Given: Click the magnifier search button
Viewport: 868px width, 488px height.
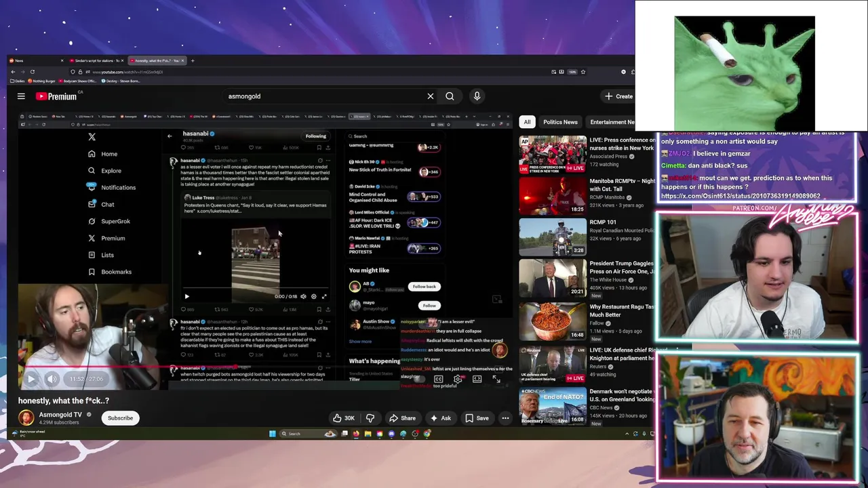Looking at the screenshot, I should [x=450, y=96].
